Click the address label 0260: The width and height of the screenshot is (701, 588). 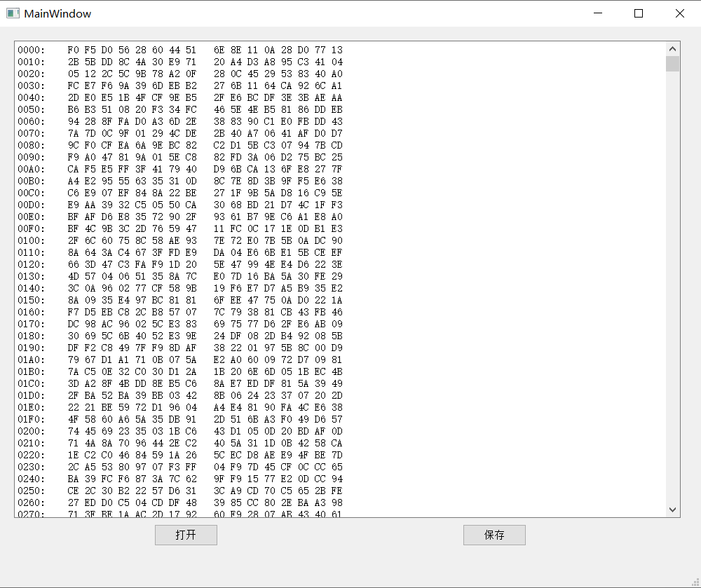32,502
